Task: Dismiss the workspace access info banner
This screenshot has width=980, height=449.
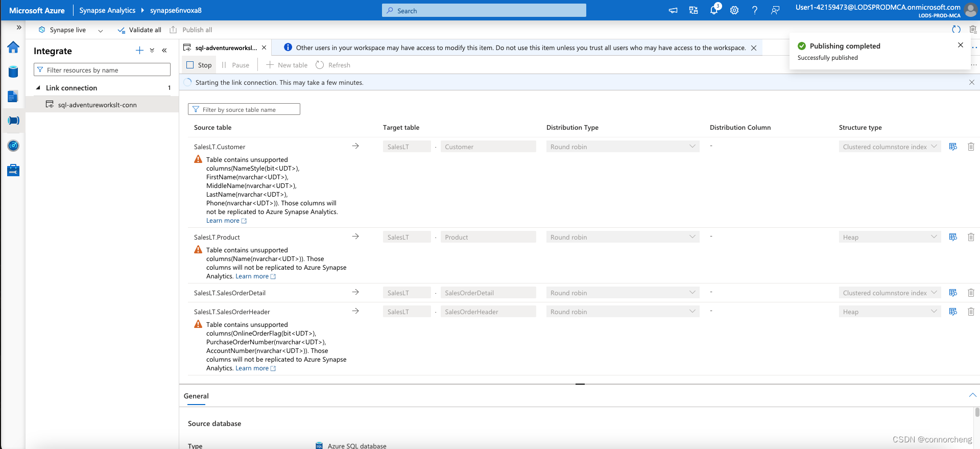Action: point(754,48)
